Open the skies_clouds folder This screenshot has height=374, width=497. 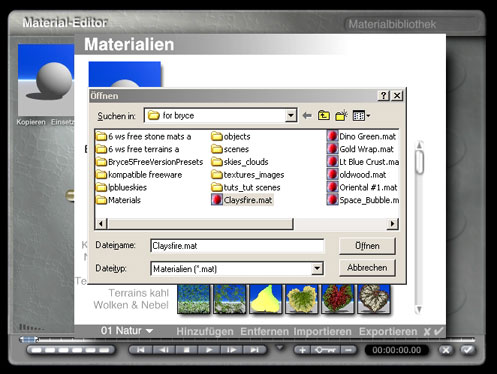click(240, 162)
